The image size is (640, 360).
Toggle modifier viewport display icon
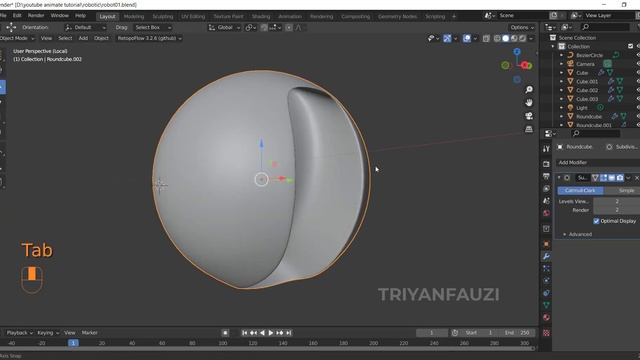pyautogui.click(x=612, y=178)
